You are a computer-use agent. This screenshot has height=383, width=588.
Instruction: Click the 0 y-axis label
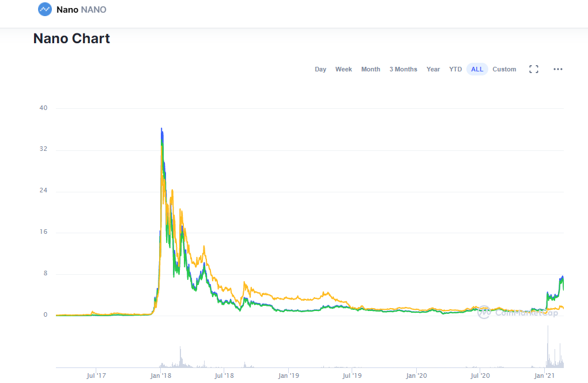(x=46, y=315)
